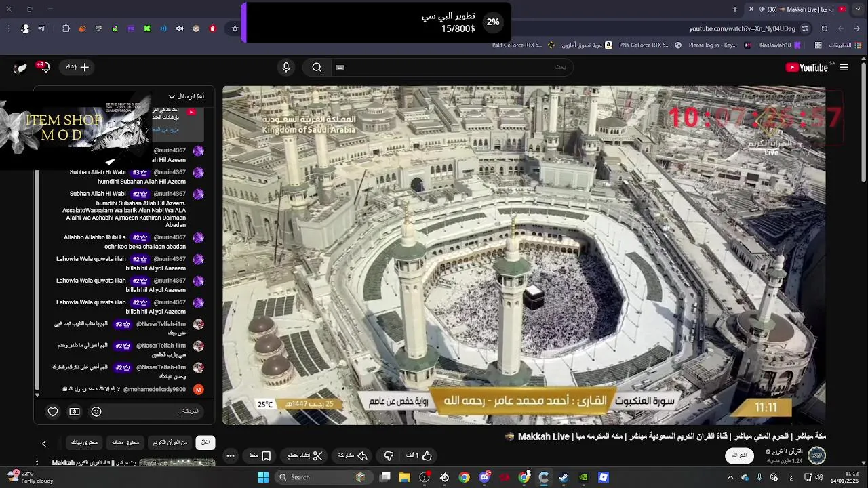Select the من القرآن الكريم filter chip
Image resolution: width=868 pixels, height=488 pixels.
click(170, 442)
